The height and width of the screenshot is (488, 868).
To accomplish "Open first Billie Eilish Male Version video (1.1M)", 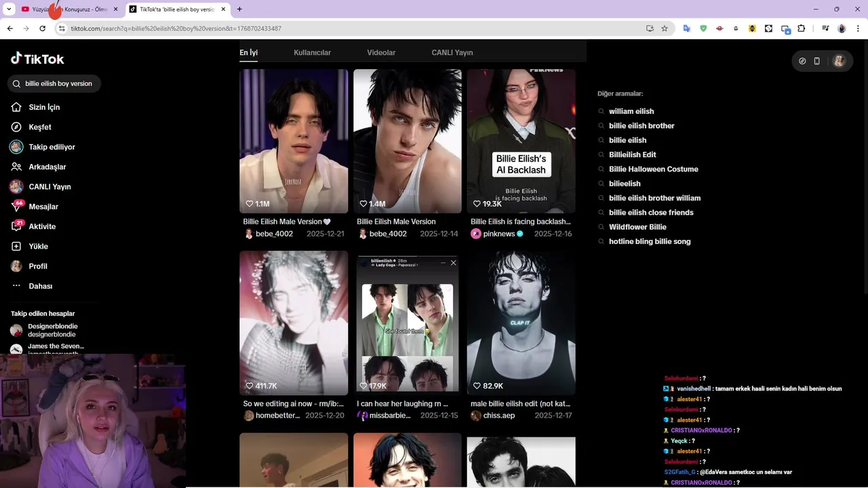I will (294, 141).
